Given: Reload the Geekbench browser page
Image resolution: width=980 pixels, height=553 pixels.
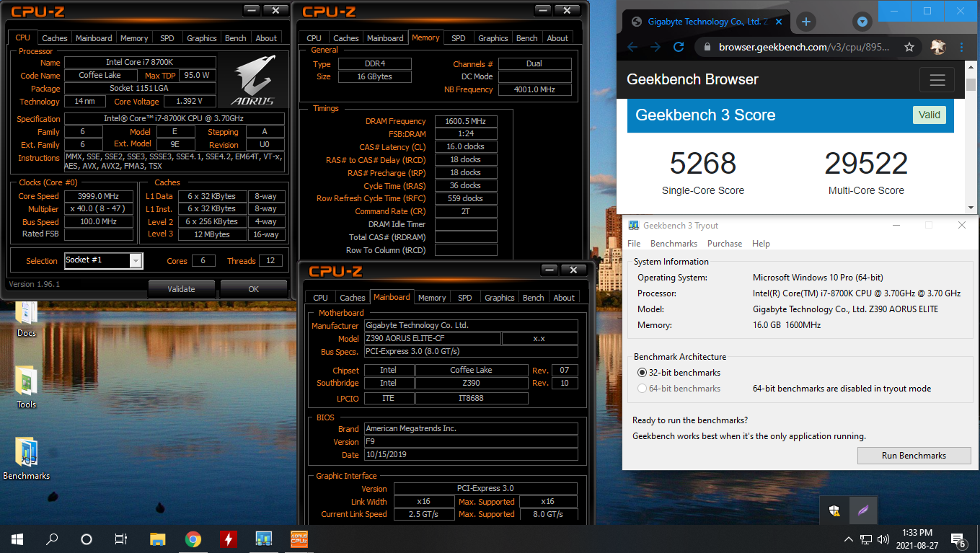Looking at the screenshot, I should tap(679, 47).
